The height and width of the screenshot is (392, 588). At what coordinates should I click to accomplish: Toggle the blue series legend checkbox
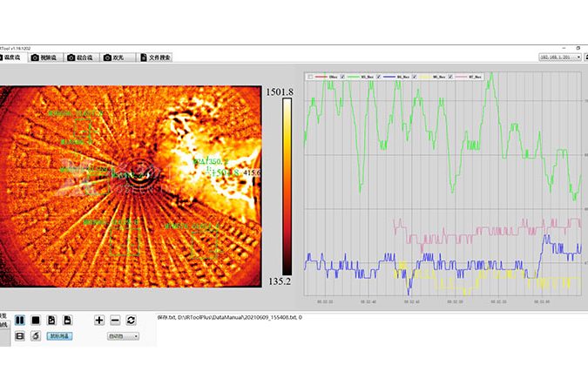pos(377,77)
